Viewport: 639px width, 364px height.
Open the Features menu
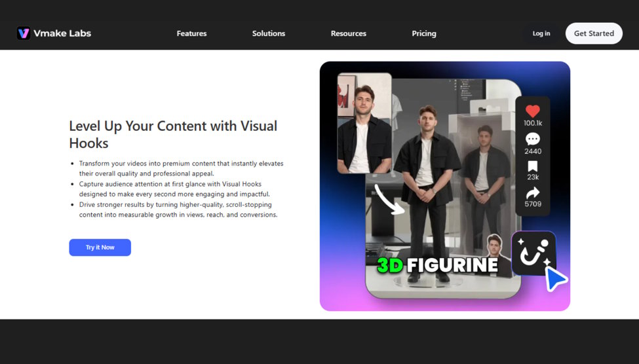tap(191, 33)
